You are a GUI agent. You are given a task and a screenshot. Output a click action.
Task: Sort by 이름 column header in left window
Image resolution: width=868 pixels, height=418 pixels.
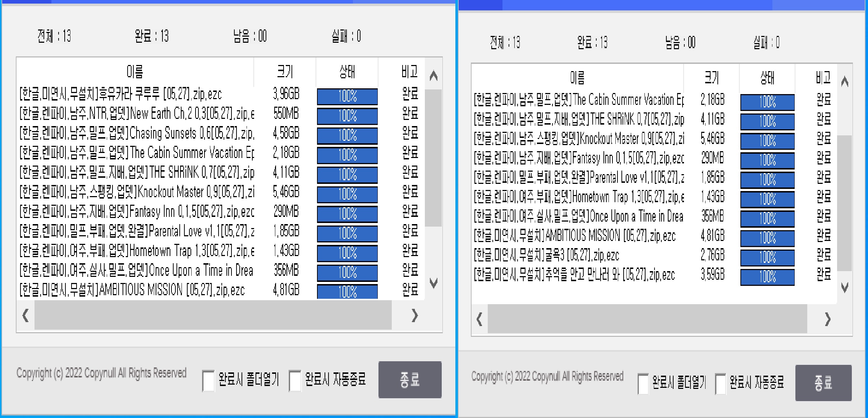(135, 72)
